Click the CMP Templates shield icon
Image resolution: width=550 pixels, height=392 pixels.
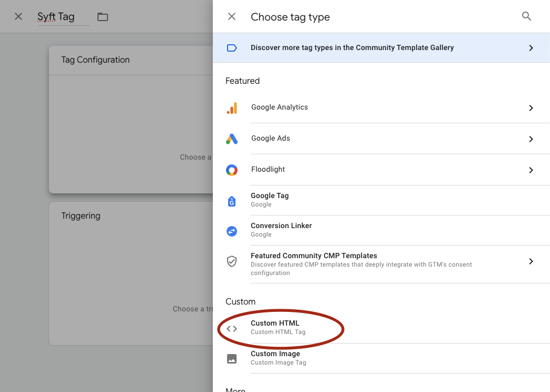click(232, 261)
